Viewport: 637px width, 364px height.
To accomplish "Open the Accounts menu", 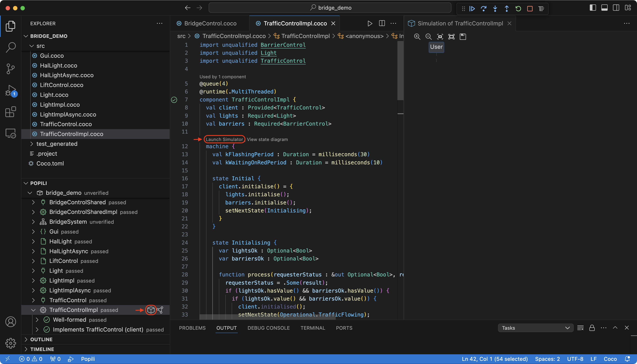I will [11, 322].
